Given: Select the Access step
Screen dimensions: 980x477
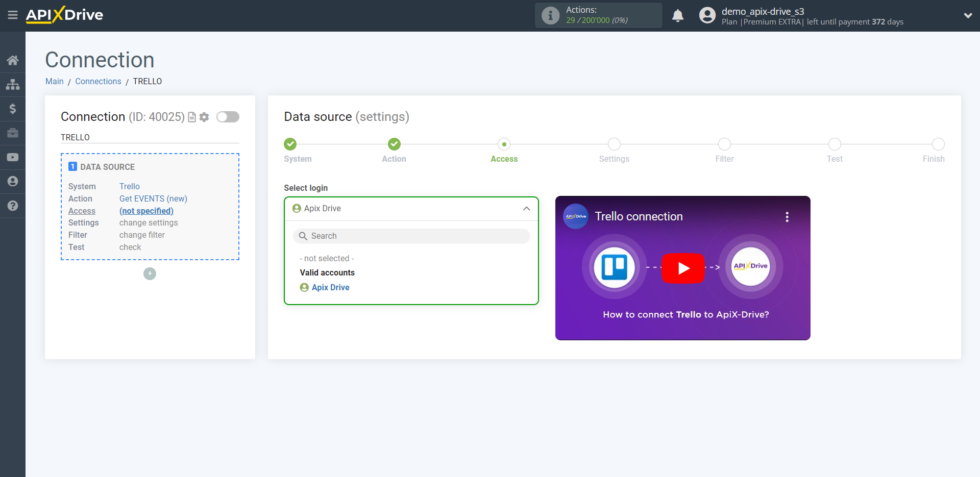Looking at the screenshot, I should click(x=504, y=144).
